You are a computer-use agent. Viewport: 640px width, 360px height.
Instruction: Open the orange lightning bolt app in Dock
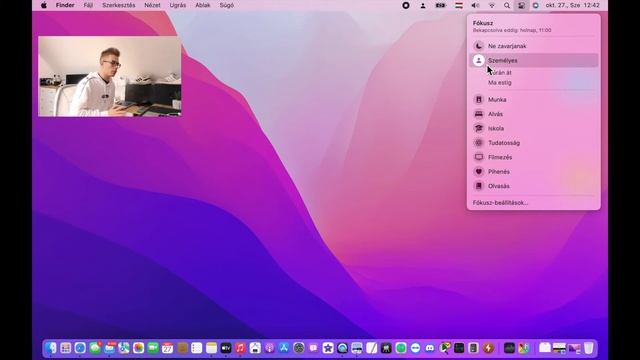488,348
